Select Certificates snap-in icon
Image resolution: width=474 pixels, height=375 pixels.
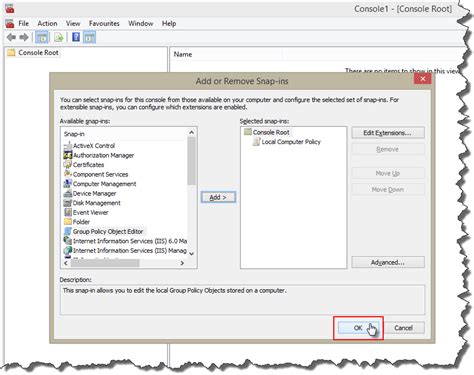click(x=68, y=165)
